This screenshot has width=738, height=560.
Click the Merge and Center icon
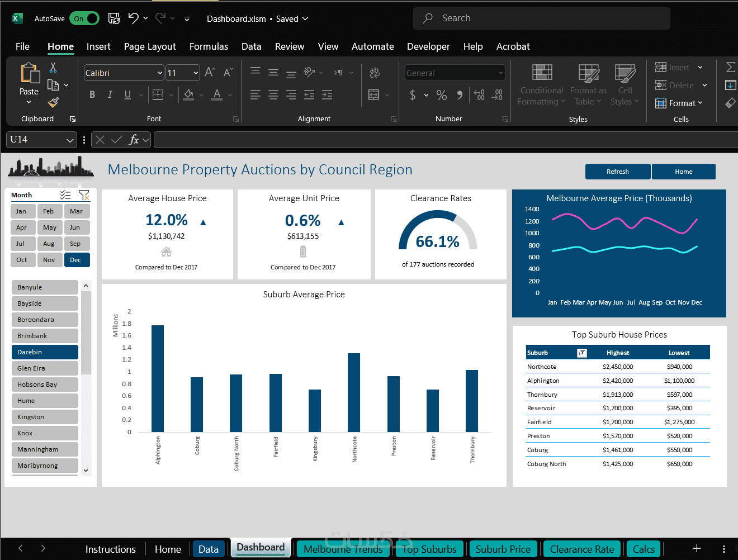tap(374, 95)
